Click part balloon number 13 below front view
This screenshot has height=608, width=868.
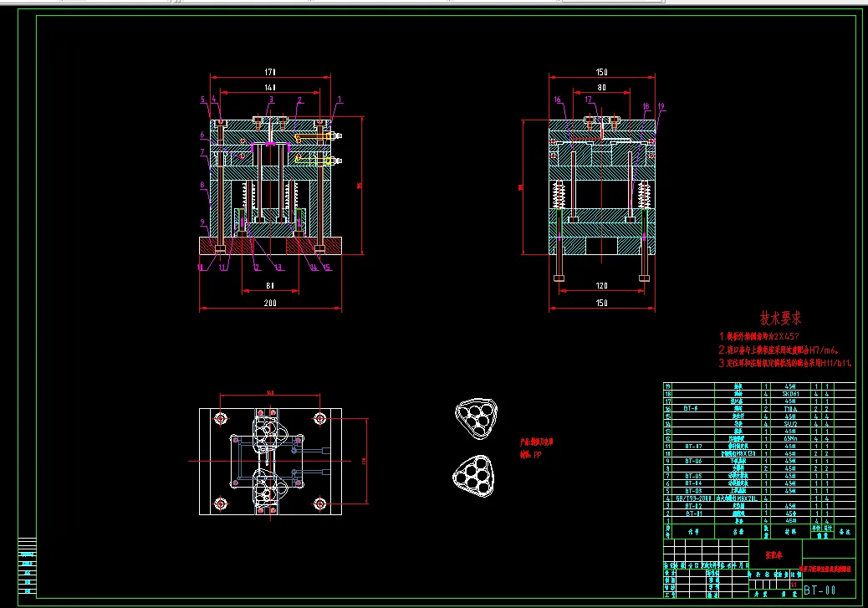[x=278, y=268]
